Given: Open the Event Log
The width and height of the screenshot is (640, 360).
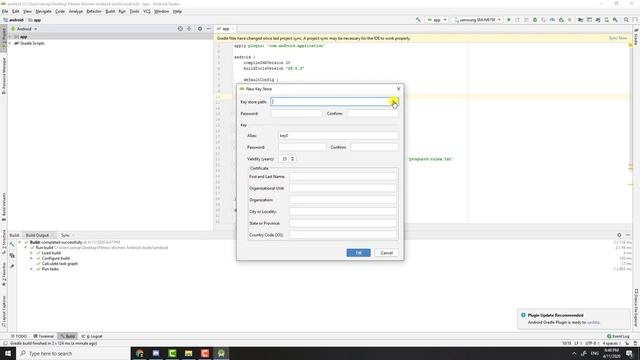Looking at the screenshot, I should pos(618,336).
